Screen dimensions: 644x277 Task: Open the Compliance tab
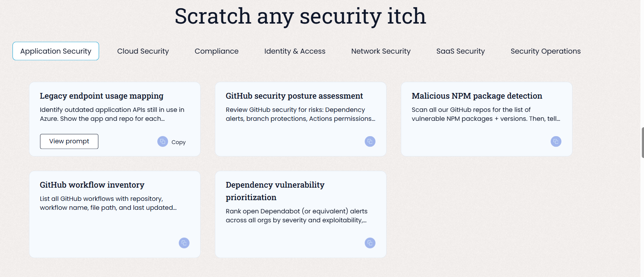point(216,51)
